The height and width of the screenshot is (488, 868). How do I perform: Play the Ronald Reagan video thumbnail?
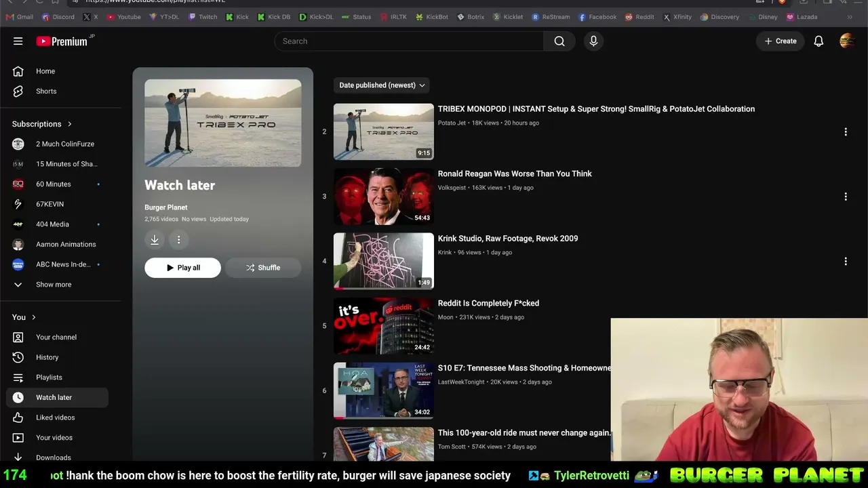point(384,197)
